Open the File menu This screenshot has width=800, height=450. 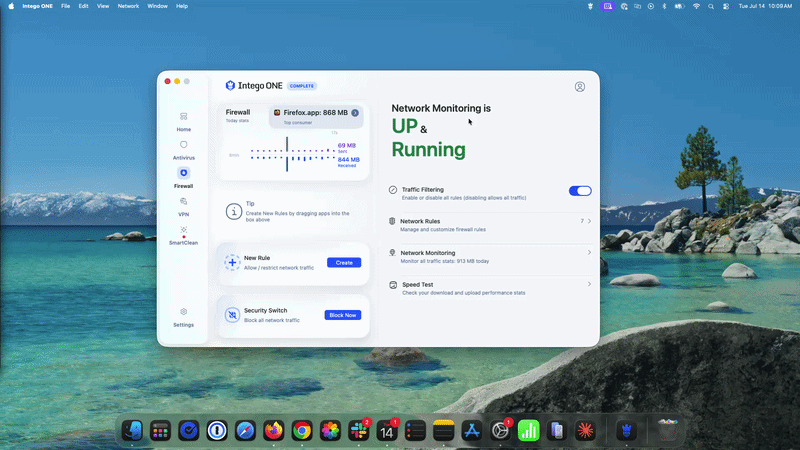point(65,6)
